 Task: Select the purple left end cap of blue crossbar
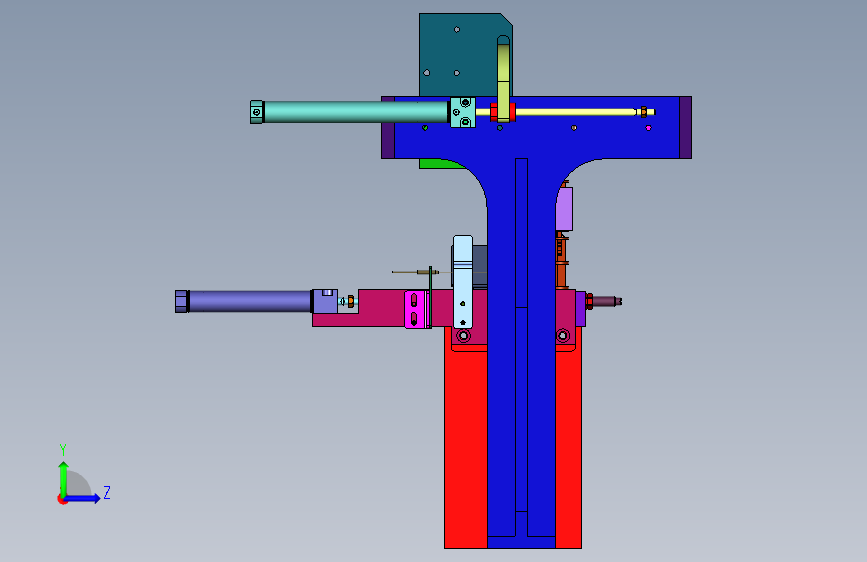[388, 127]
